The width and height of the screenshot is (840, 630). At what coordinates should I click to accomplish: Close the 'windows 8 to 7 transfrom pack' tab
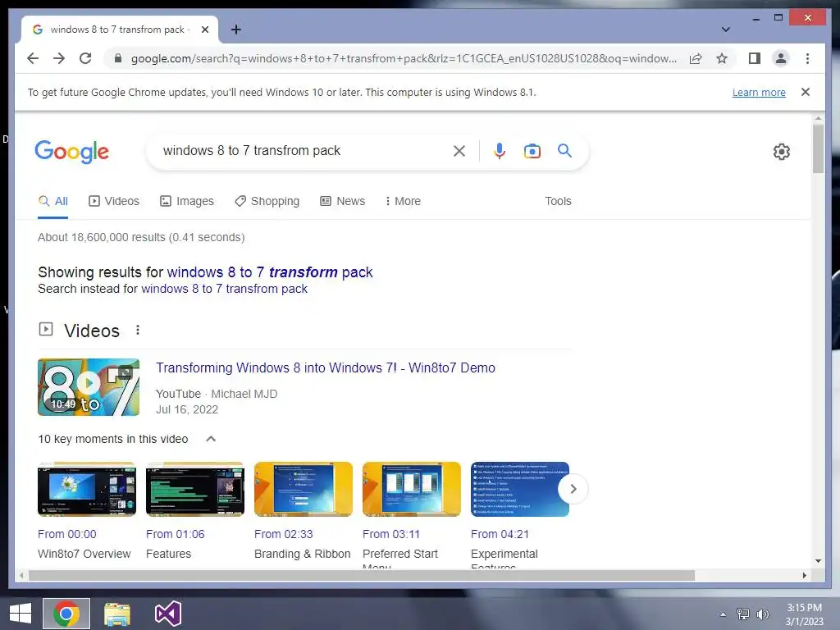pyautogui.click(x=204, y=30)
